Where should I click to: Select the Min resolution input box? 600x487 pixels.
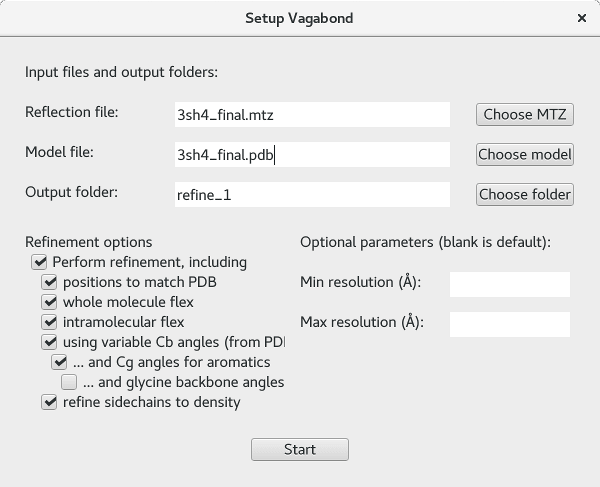[509, 284]
